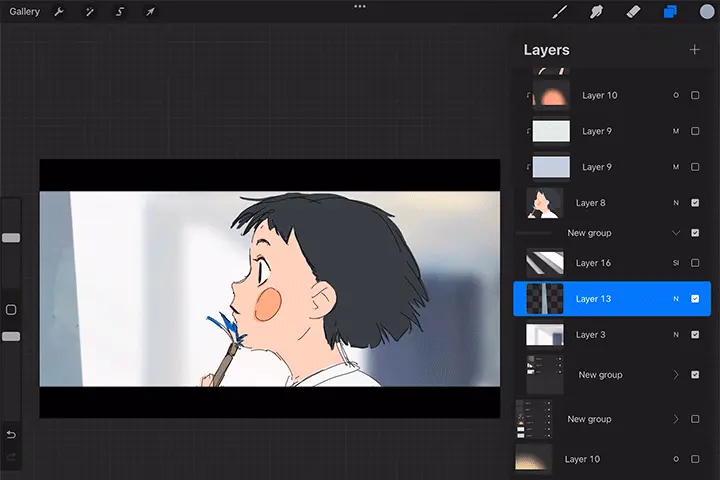
Task: Open blend mode N of Layer 13
Action: 676,299
